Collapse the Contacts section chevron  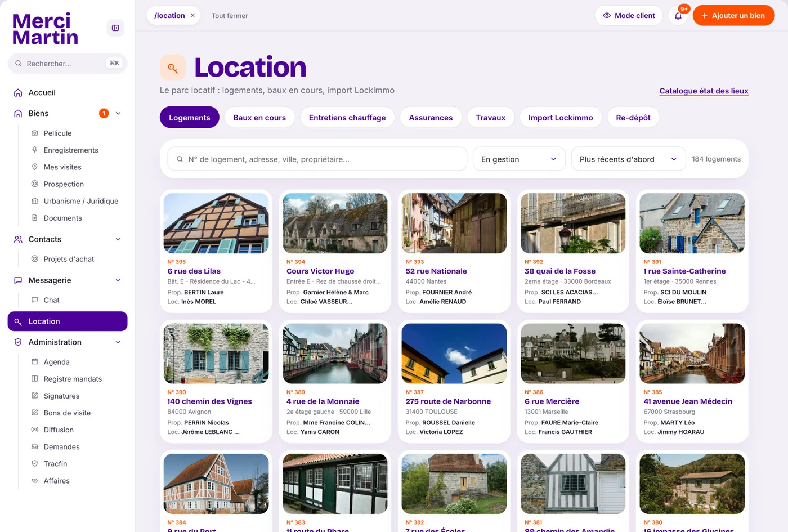click(118, 239)
